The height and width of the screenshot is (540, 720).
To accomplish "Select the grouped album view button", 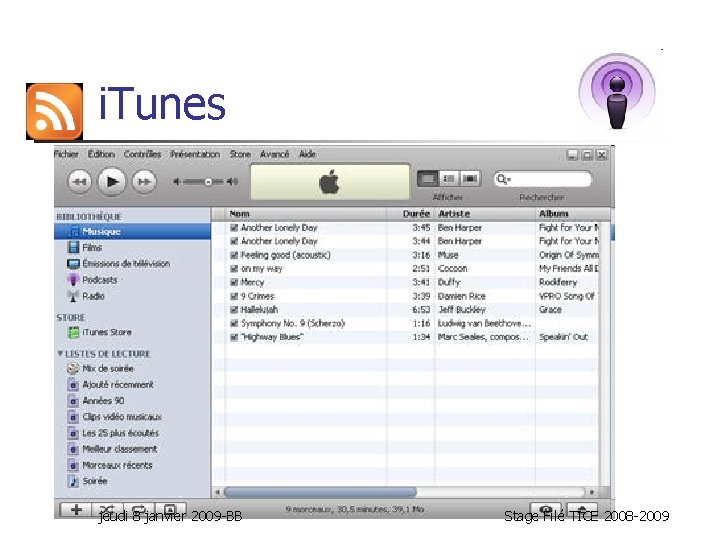I will [449, 179].
